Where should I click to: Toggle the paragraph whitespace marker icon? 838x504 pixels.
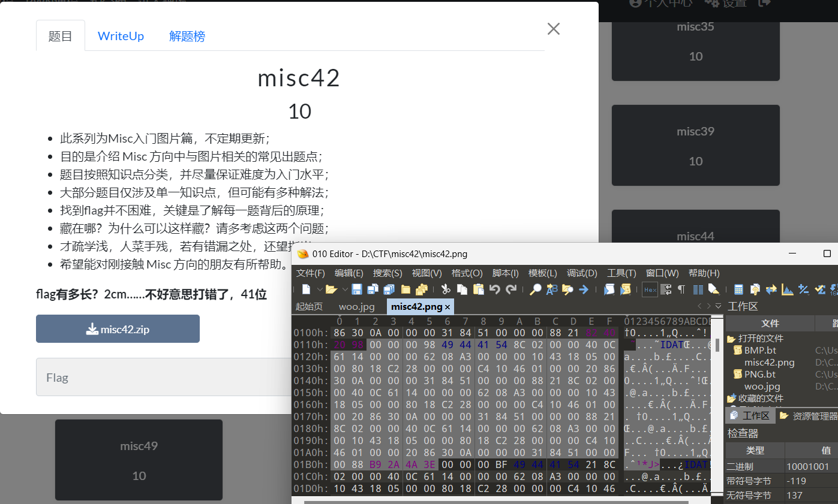tap(681, 289)
